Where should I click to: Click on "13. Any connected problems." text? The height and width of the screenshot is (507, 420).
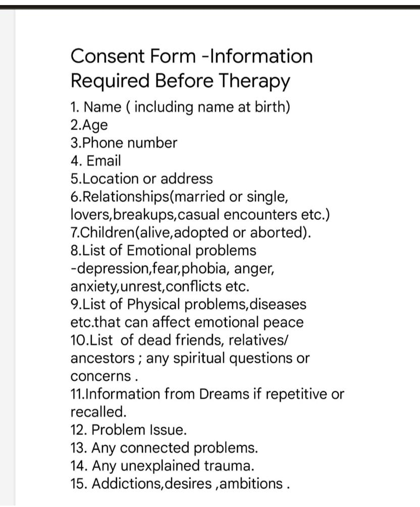164,448
